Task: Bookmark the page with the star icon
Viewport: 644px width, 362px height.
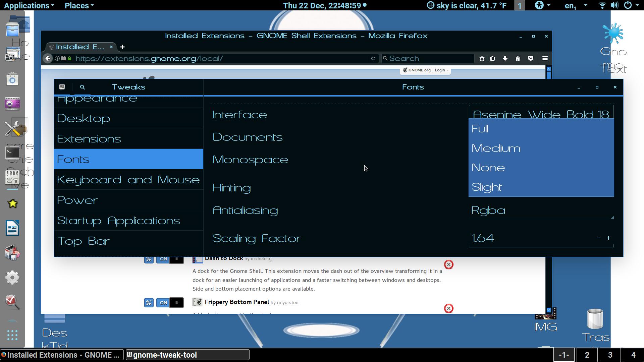Action: [482, 58]
